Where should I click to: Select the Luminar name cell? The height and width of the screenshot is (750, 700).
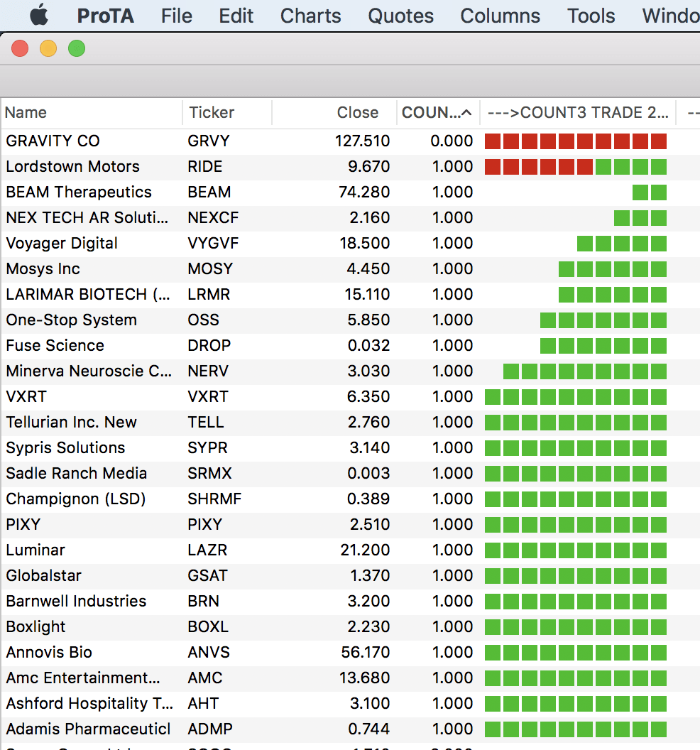[35, 550]
